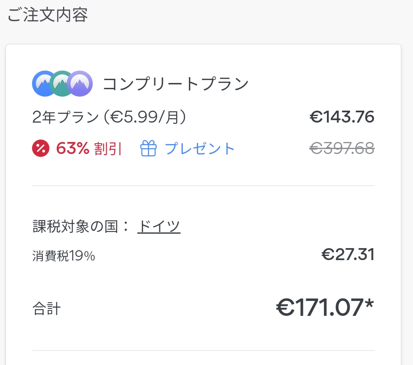Click the €171.07* total amount
Image resolution: width=413 pixels, height=365 pixels.
point(325,307)
